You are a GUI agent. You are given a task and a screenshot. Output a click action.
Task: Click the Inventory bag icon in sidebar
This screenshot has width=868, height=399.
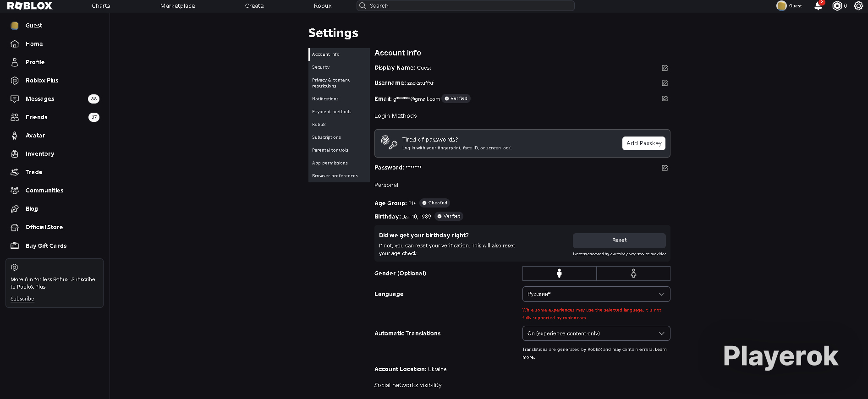[15, 154]
